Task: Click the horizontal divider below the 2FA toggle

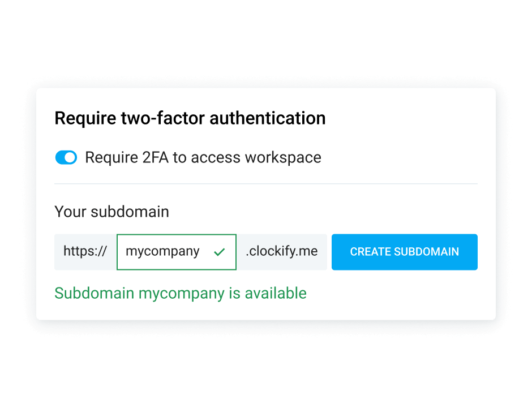Action: tap(266, 184)
